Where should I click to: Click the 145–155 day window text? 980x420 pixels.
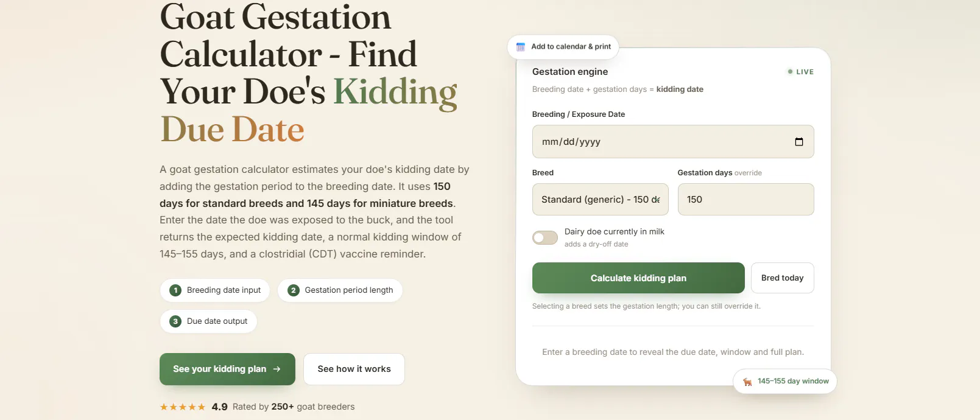point(793,381)
